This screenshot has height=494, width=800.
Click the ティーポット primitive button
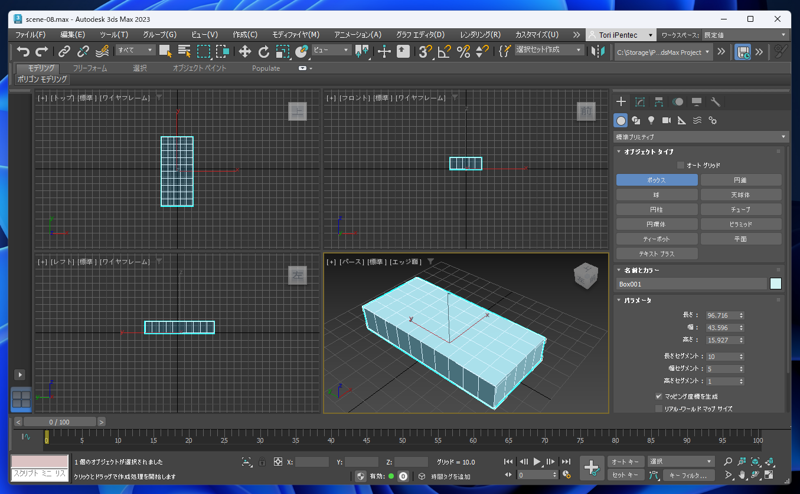[657, 239]
